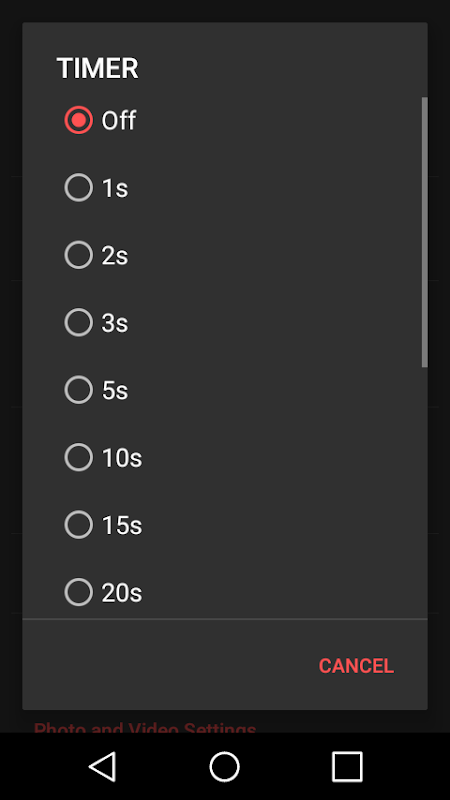The image size is (450, 800).
Task: Click the Photo and Video Settings heading
Action: [x=145, y=728]
